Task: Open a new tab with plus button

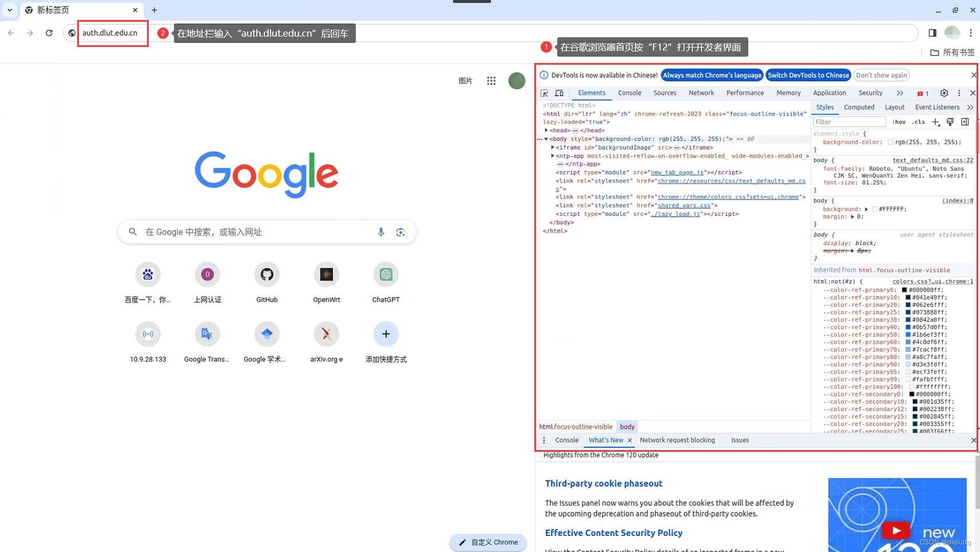Action: pos(154,10)
